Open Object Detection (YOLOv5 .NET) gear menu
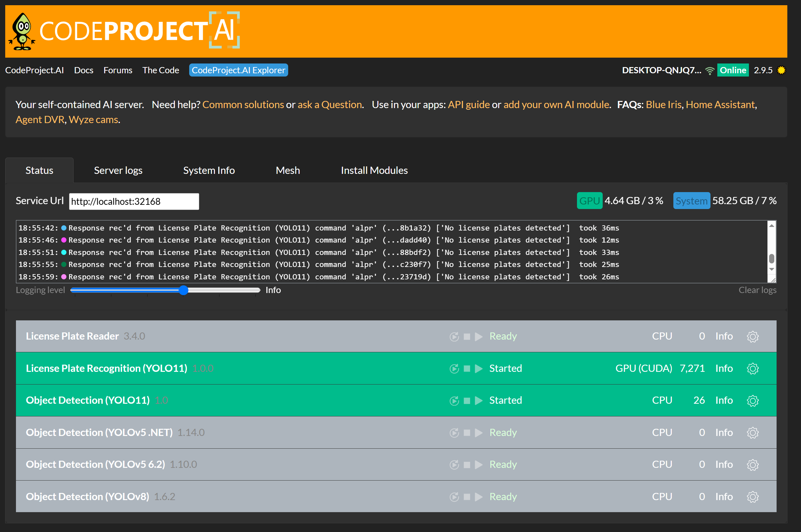This screenshot has width=801, height=532. (752, 433)
